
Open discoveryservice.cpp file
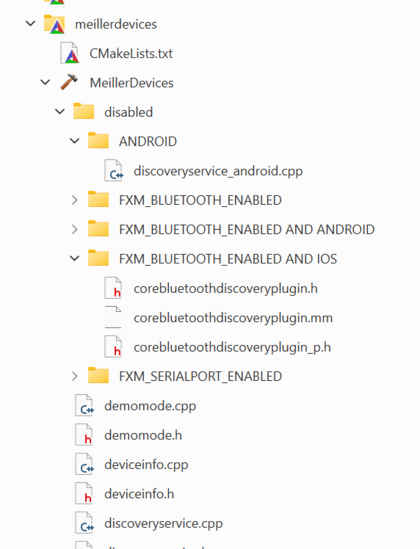(163, 523)
